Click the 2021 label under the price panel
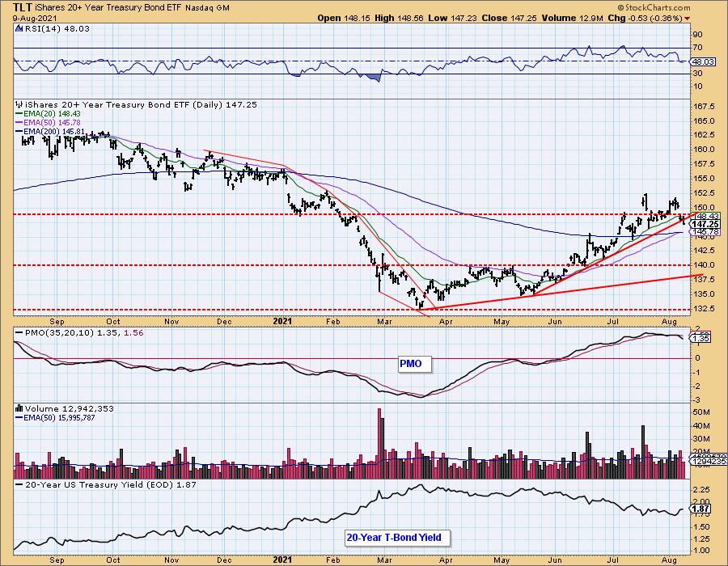The height and width of the screenshot is (566, 728). click(282, 321)
